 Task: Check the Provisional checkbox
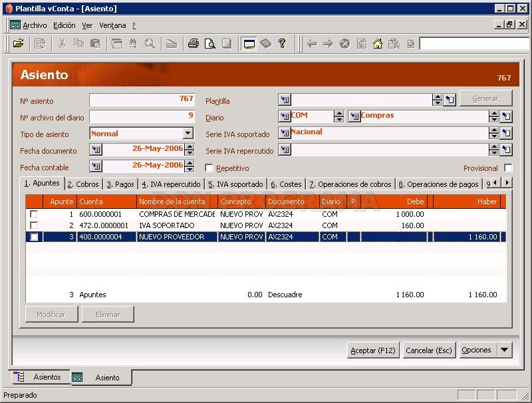tap(508, 168)
